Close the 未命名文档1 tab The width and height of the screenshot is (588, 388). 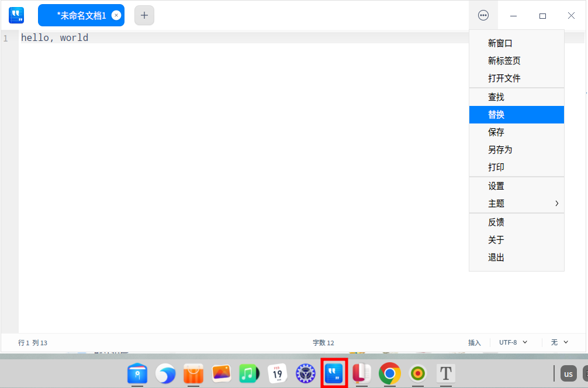click(116, 15)
